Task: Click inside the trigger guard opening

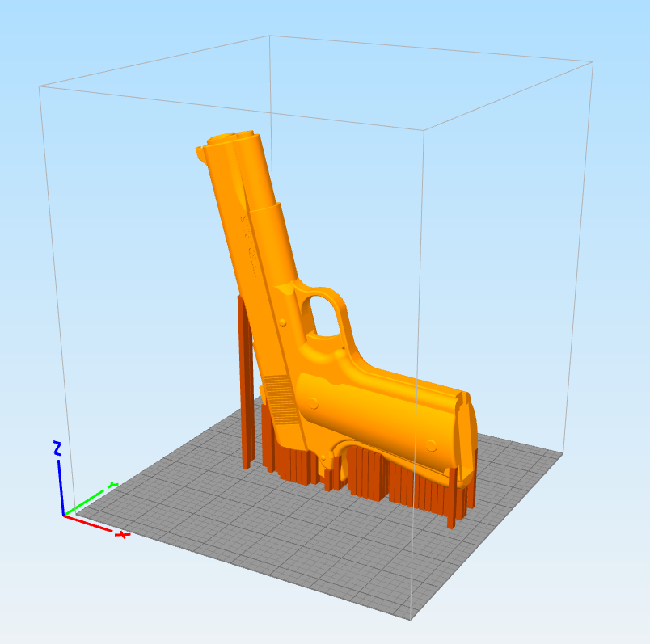Action: point(323,316)
